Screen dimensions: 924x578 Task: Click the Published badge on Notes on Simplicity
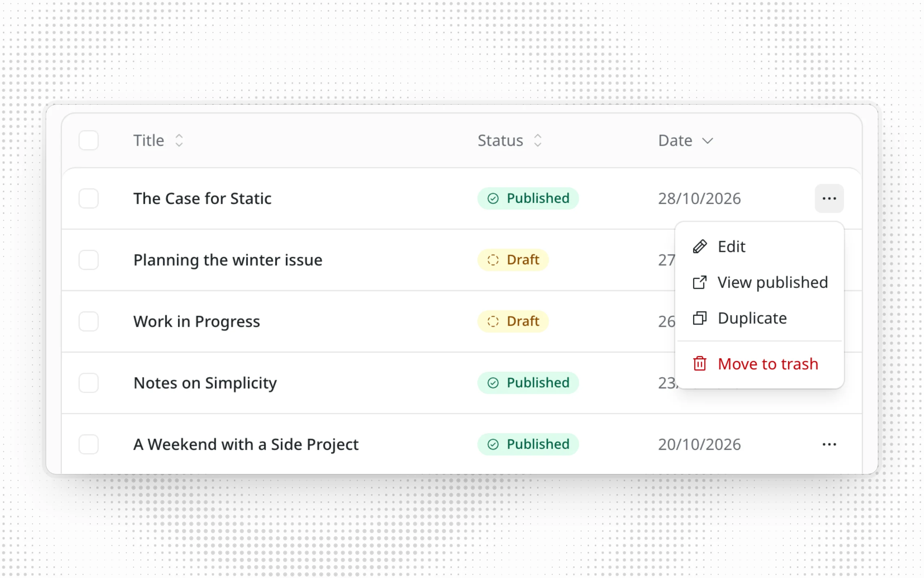[x=528, y=383]
